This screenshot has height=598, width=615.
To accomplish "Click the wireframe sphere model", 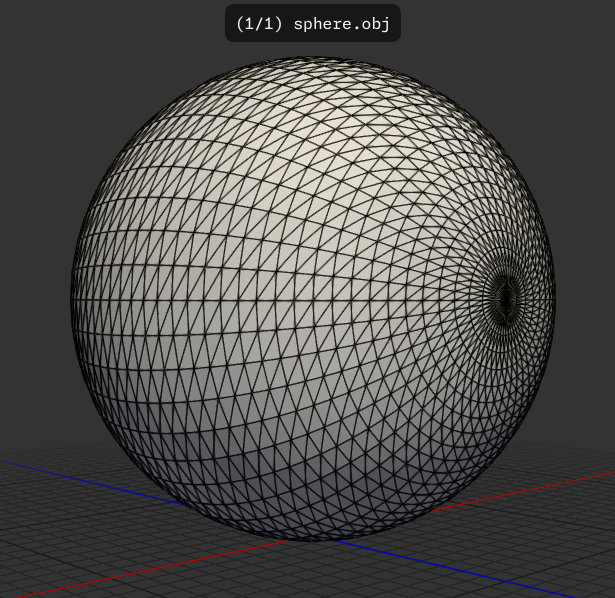I will [x=313, y=299].
